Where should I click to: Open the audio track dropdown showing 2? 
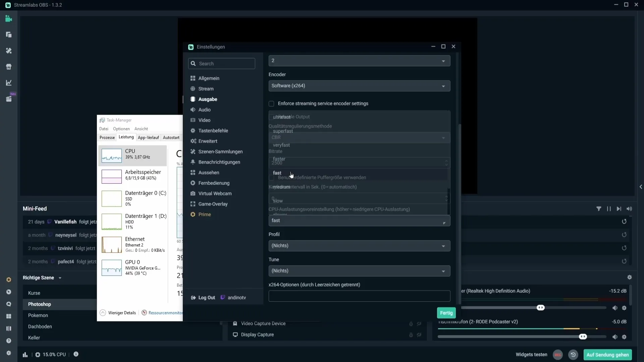(359, 61)
